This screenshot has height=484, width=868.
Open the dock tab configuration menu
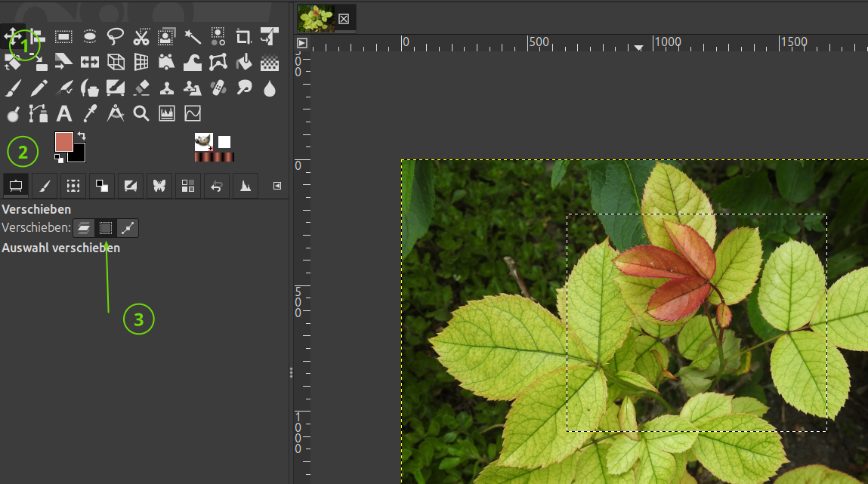(x=277, y=186)
